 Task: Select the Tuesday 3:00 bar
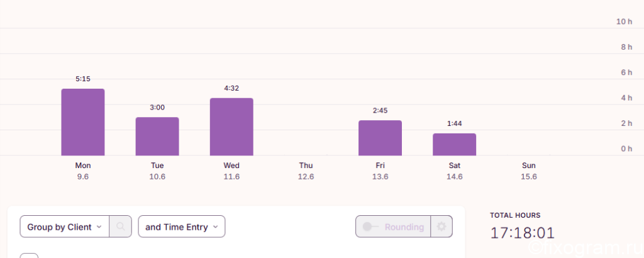click(x=157, y=137)
